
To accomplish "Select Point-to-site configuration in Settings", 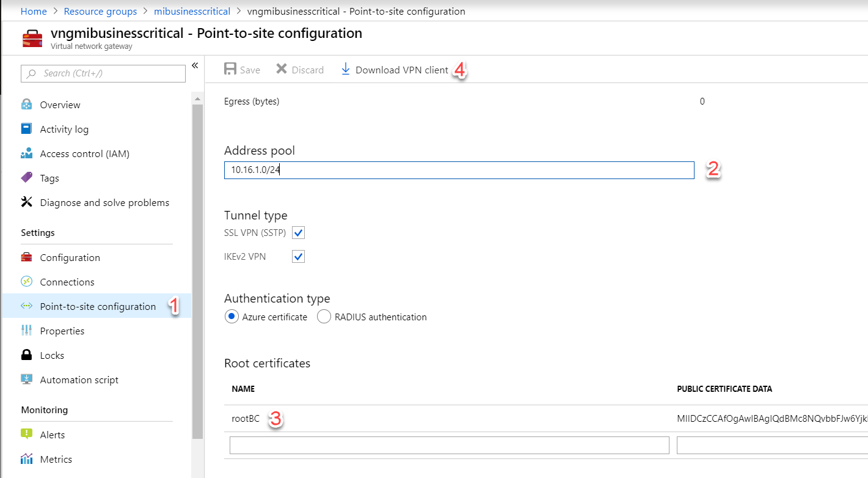I will (98, 306).
